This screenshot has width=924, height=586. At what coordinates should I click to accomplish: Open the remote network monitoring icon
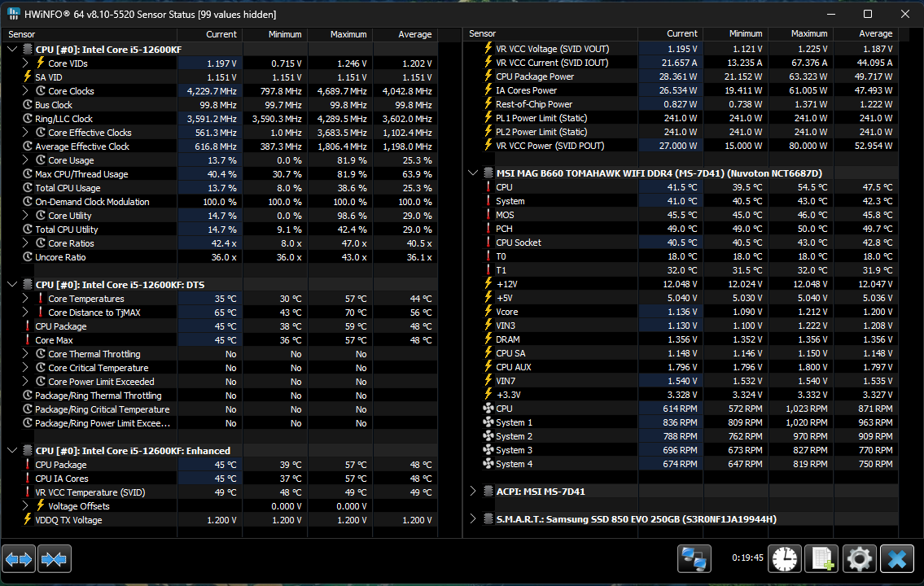[694, 559]
